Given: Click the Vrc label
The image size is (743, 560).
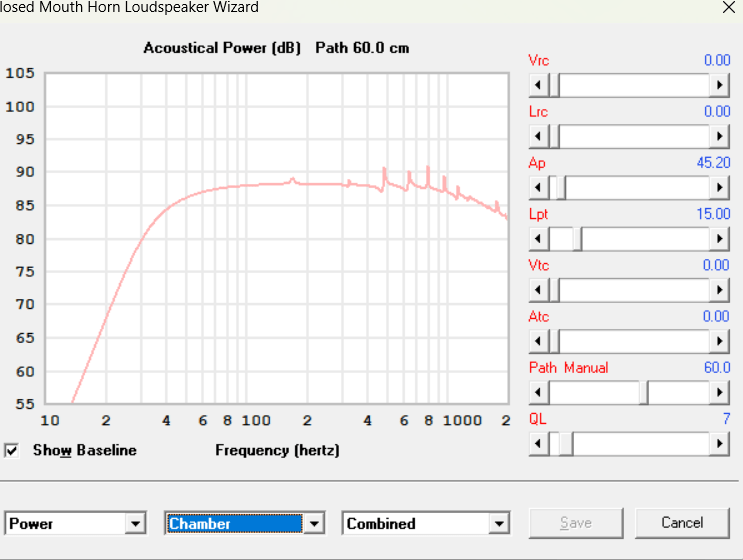Looking at the screenshot, I should (539, 60).
